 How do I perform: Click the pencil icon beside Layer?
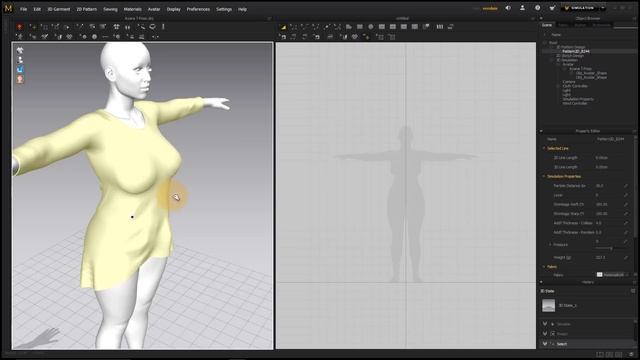coord(626,195)
